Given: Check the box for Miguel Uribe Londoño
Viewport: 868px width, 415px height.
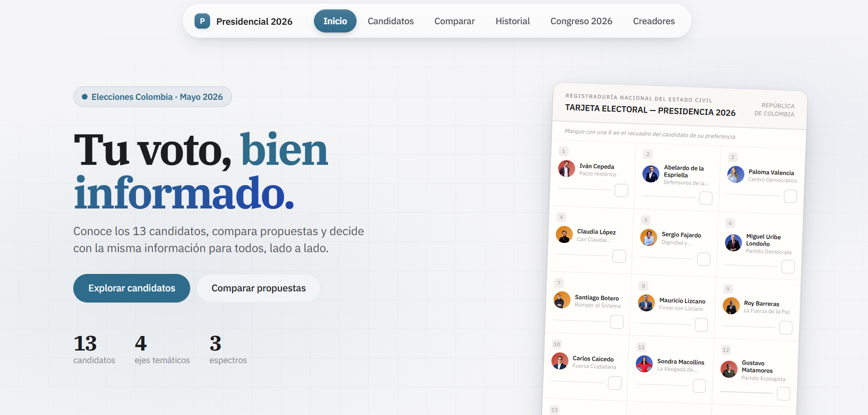Looking at the screenshot, I should click(788, 267).
